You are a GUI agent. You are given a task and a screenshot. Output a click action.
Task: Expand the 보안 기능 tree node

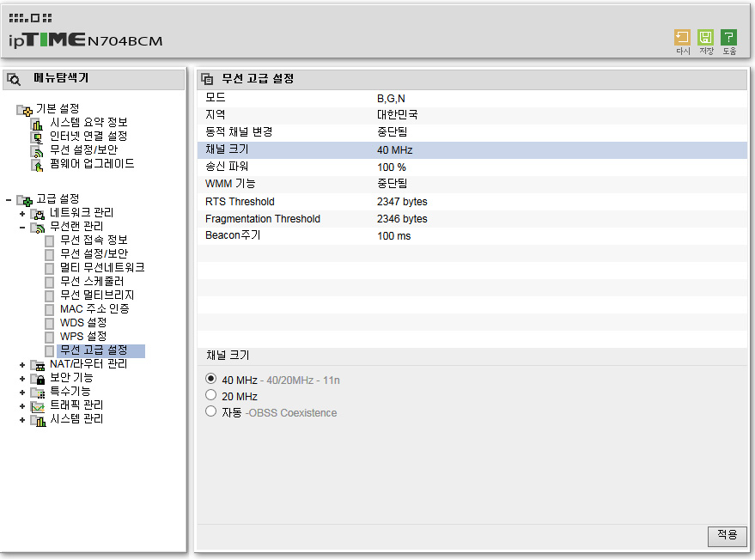22,378
